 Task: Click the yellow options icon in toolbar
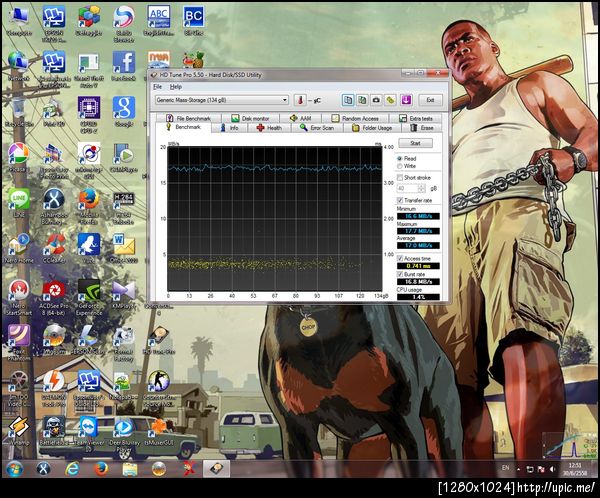coord(391,100)
